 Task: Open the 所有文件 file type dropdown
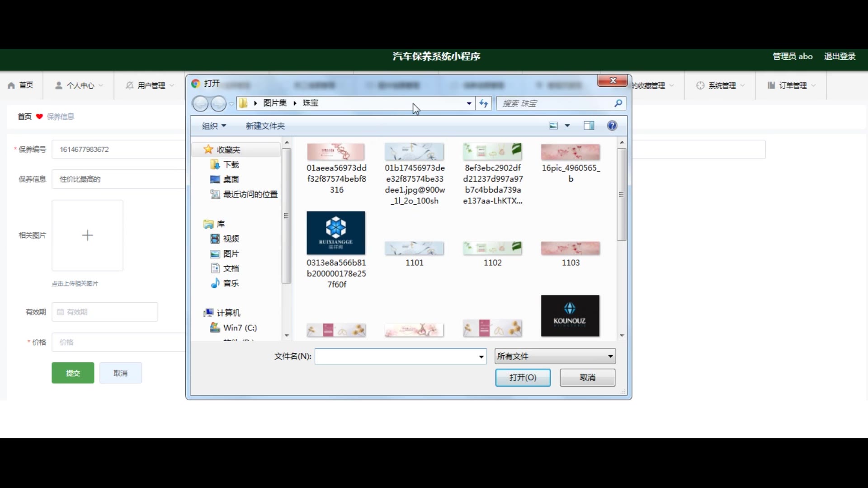pyautogui.click(x=555, y=357)
